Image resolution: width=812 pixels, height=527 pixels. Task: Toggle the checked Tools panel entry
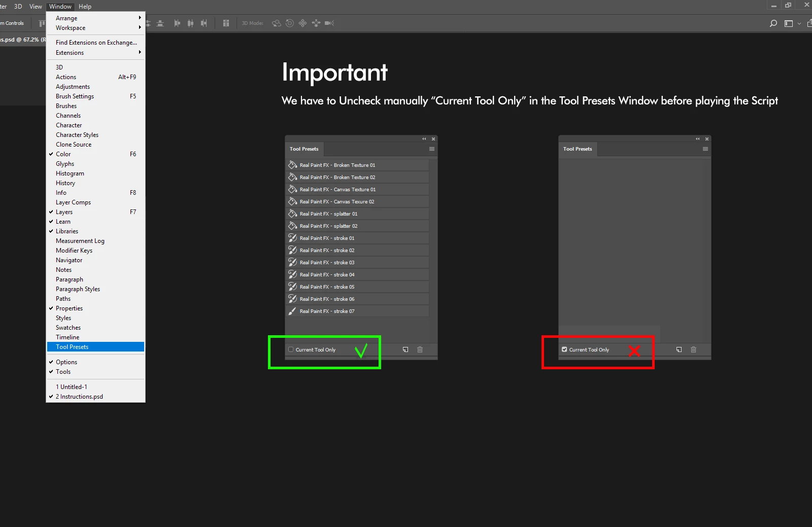[x=95, y=372]
